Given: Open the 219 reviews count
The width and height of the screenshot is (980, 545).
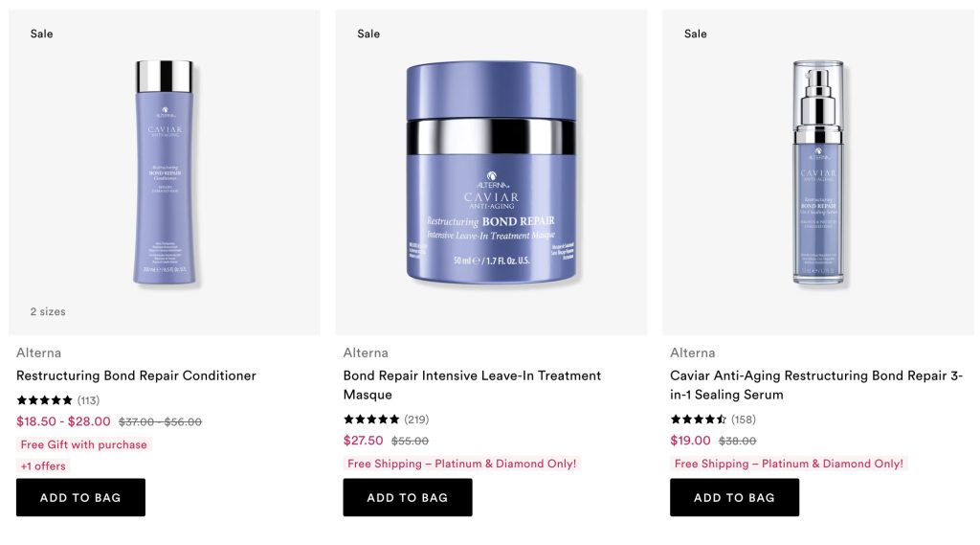Looking at the screenshot, I should click(416, 420).
